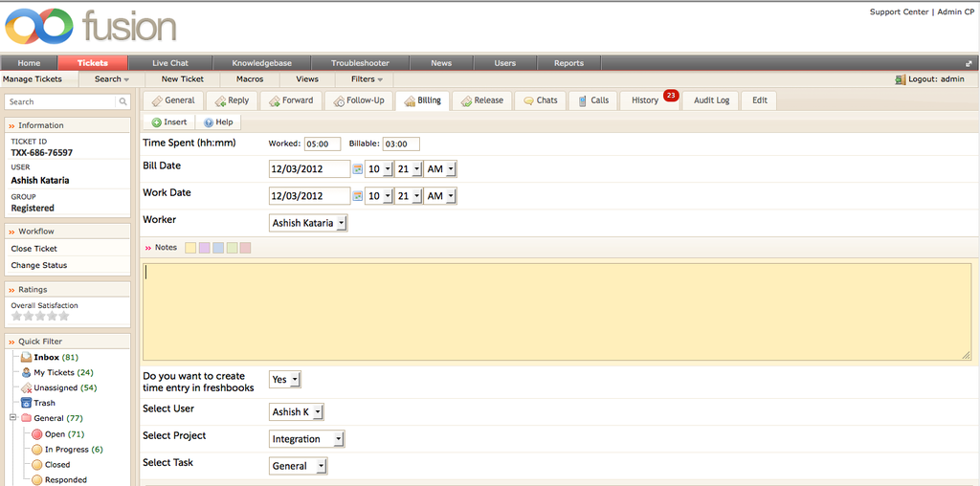Click the expand window icon in nav bar
This screenshot has height=486, width=980.
pos(969,63)
